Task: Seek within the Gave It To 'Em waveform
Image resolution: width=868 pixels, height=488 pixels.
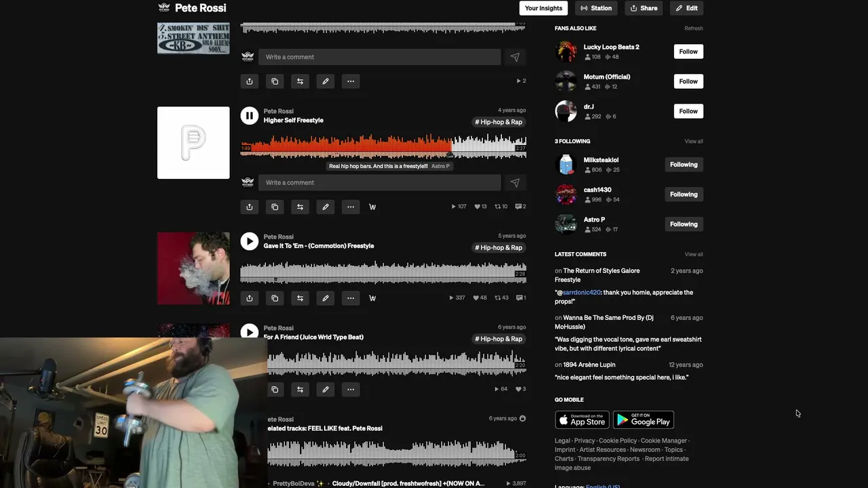Action: pyautogui.click(x=383, y=272)
